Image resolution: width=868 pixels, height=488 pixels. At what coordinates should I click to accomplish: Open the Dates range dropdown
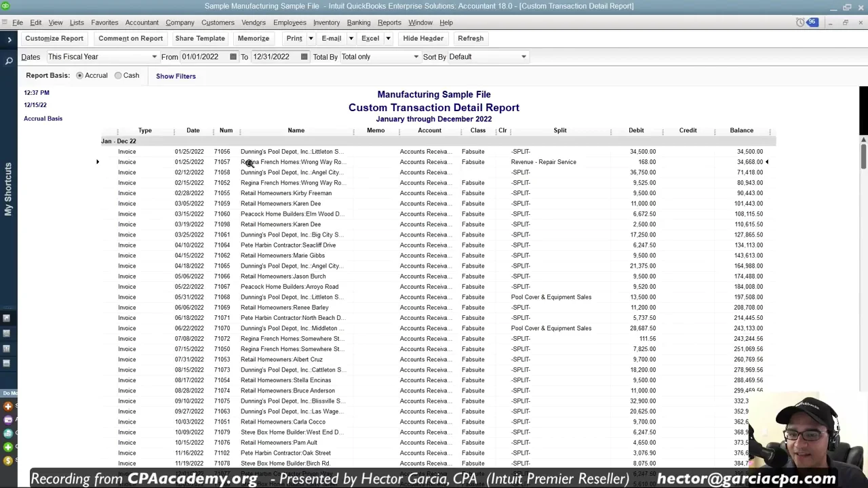pos(102,57)
